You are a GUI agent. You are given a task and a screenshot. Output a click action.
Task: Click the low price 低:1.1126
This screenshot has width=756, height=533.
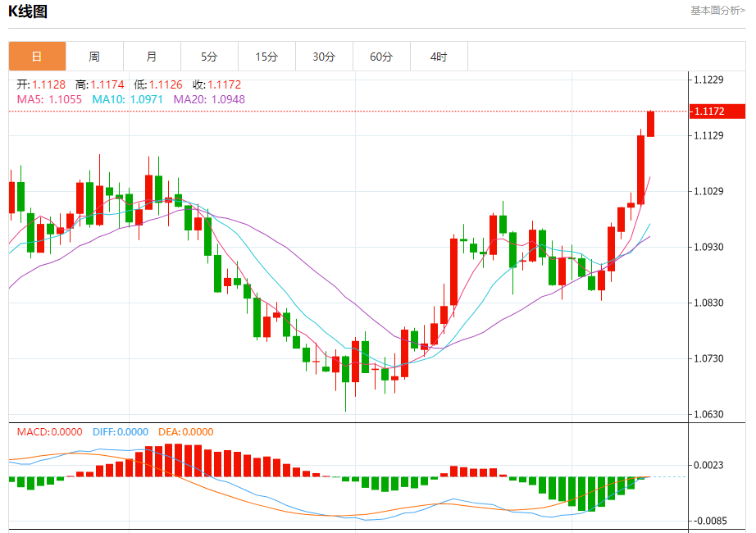(x=158, y=85)
